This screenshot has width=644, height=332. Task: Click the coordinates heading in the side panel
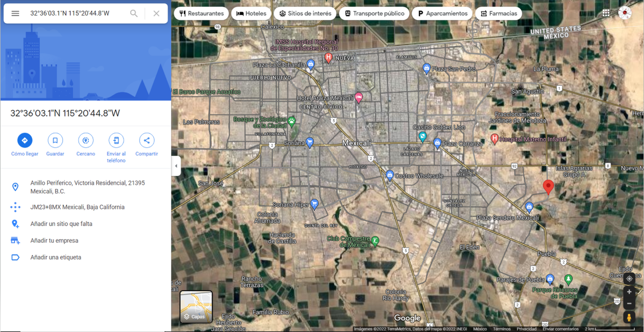pos(65,113)
